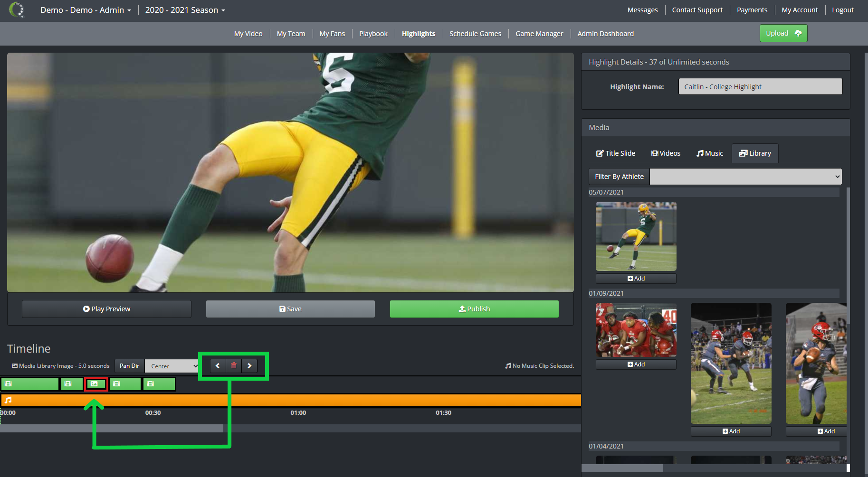Viewport: 868px width, 477px height.
Task: Click the app logo in the header
Action: (17, 10)
